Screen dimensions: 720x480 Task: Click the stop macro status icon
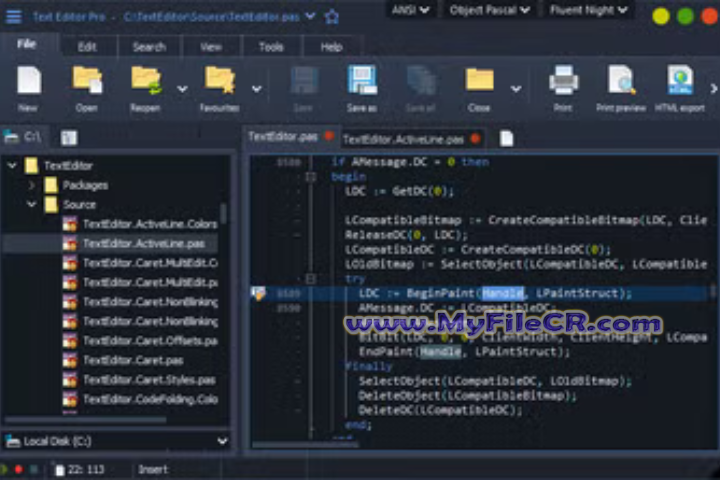[x=34, y=469]
